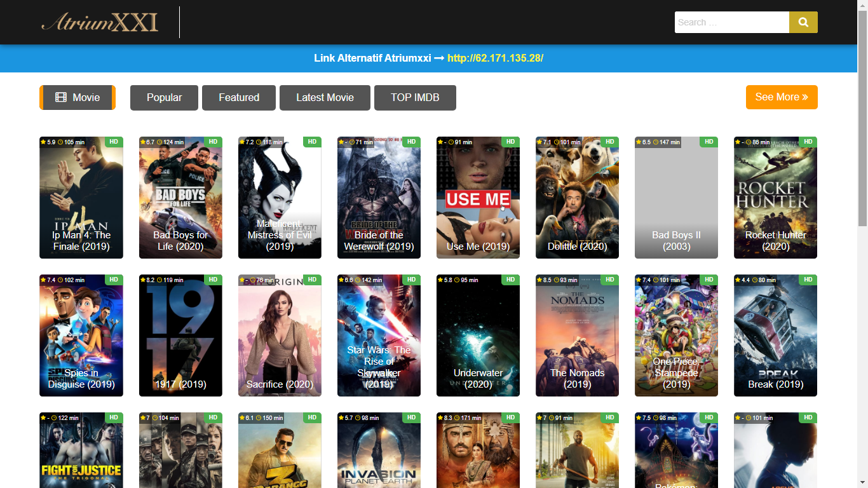Open the Latest Movie tab
868x488 pixels.
click(x=325, y=97)
